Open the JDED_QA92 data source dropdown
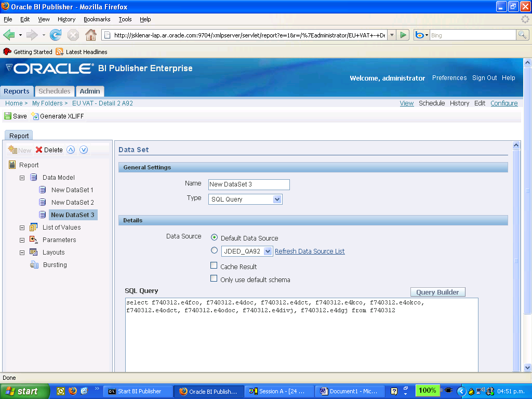Image resolution: width=532 pixels, height=399 pixels. click(x=268, y=251)
